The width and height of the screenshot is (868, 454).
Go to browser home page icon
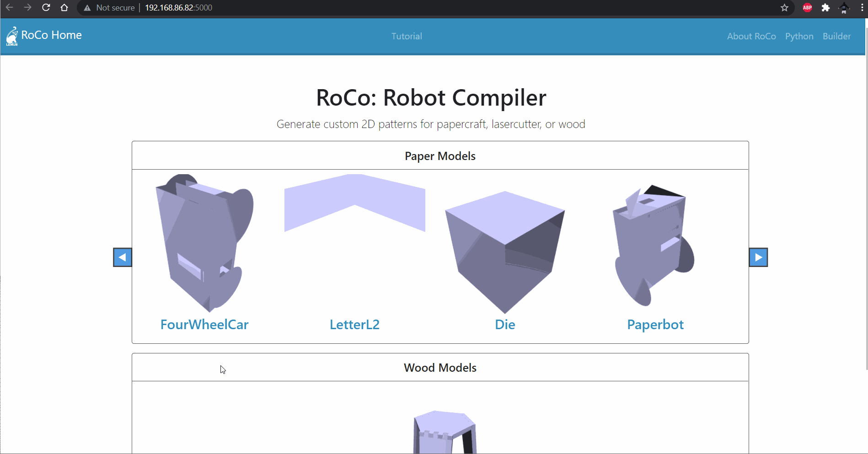[64, 8]
